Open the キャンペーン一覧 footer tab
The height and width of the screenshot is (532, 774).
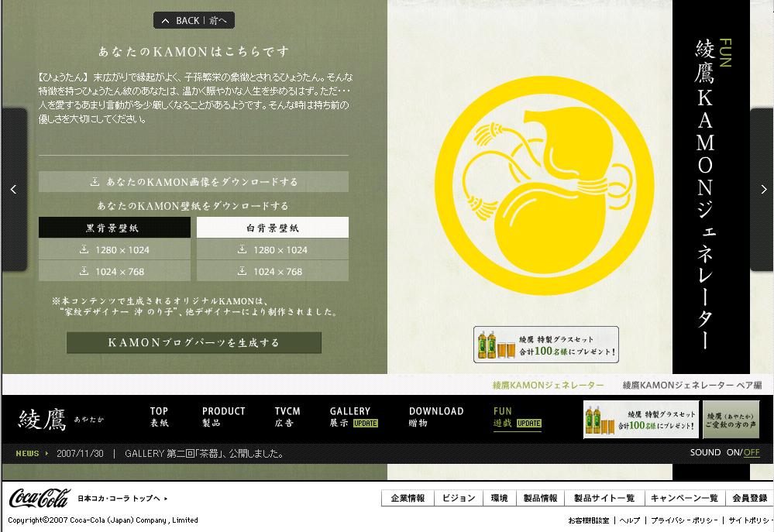tap(685, 499)
